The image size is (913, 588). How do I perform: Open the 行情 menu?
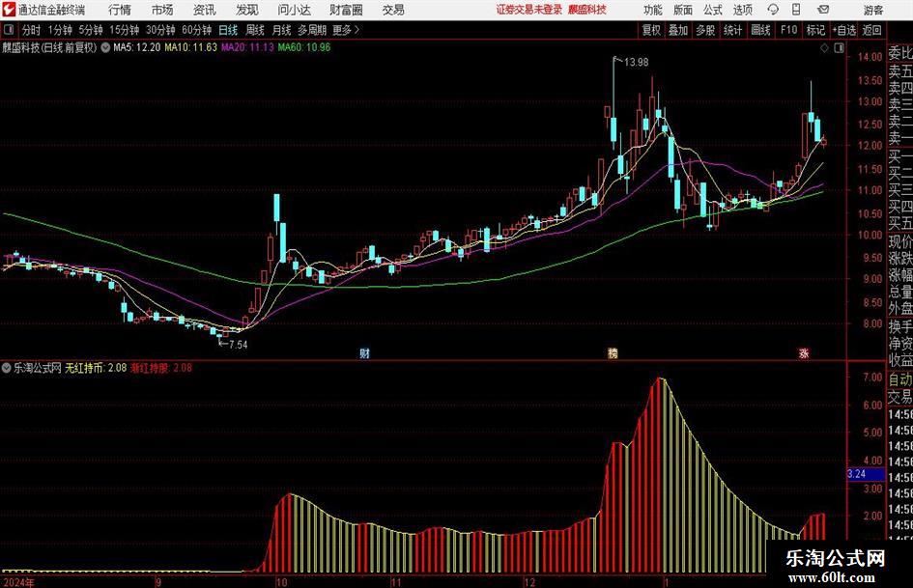coord(120,10)
